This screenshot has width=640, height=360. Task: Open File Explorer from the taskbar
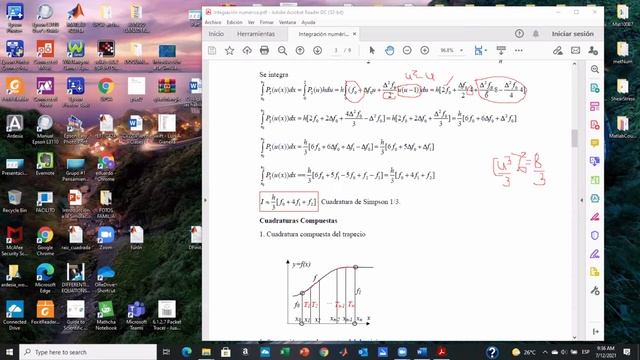[x=206, y=352]
